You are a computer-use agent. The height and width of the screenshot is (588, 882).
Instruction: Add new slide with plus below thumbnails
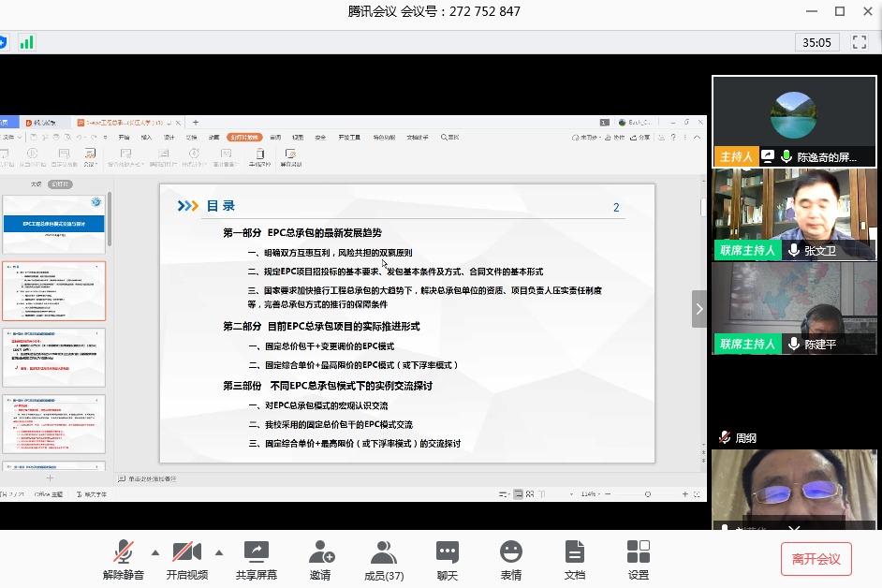pyautogui.click(x=50, y=478)
